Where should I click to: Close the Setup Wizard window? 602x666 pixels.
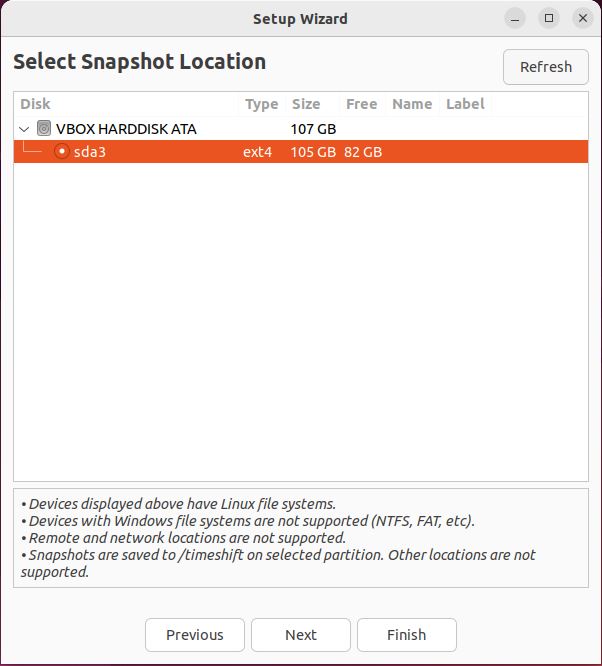pyautogui.click(x=583, y=18)
